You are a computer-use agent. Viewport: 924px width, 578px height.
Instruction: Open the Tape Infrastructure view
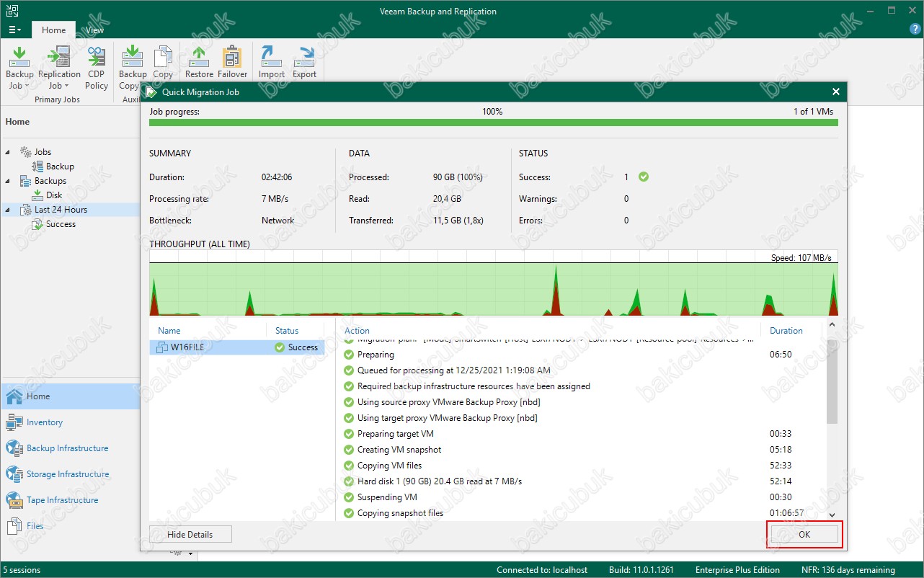coord(70,500)
